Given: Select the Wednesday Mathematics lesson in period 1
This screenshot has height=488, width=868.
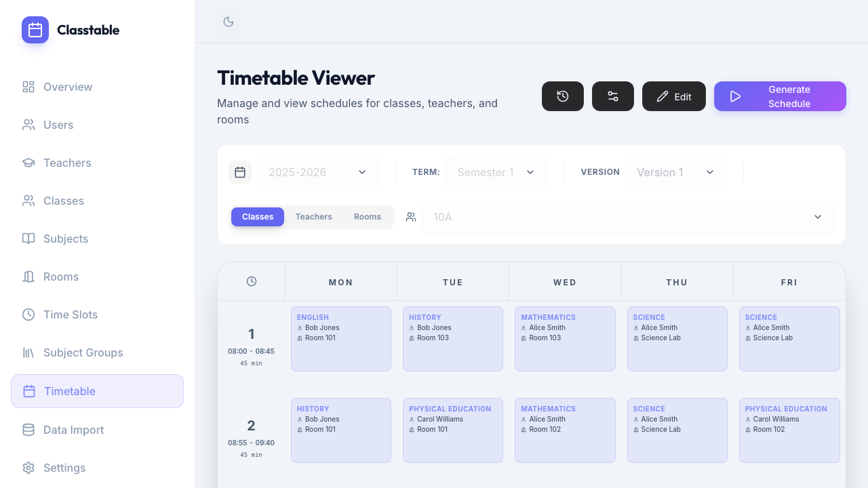Looking at the screenshot, I should (565, 339).
